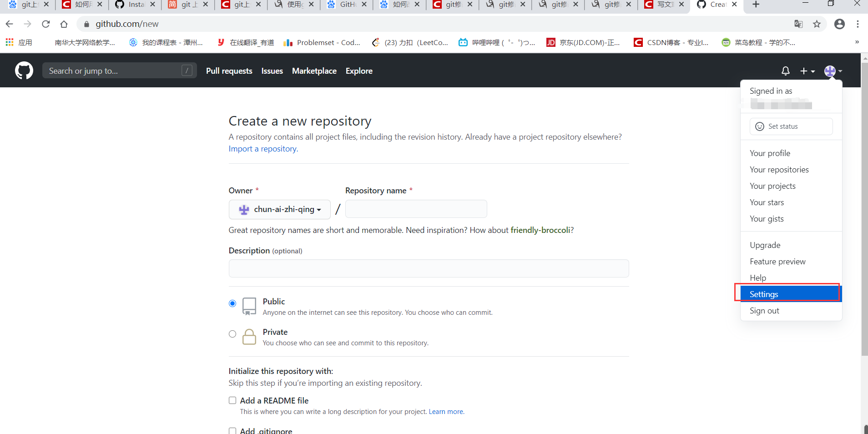Screen dimensions: 868x434
Task: Focus the Description input field
Action: coord(429,268)
